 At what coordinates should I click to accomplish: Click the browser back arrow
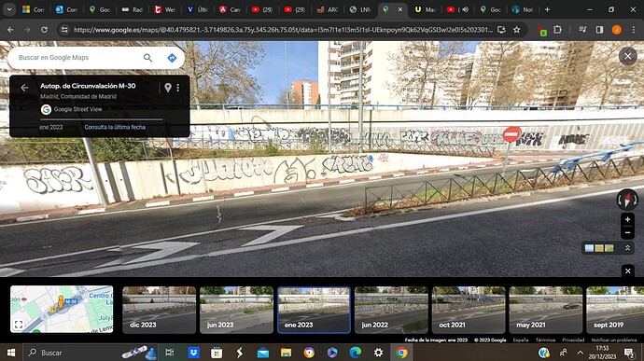[10, 30]
